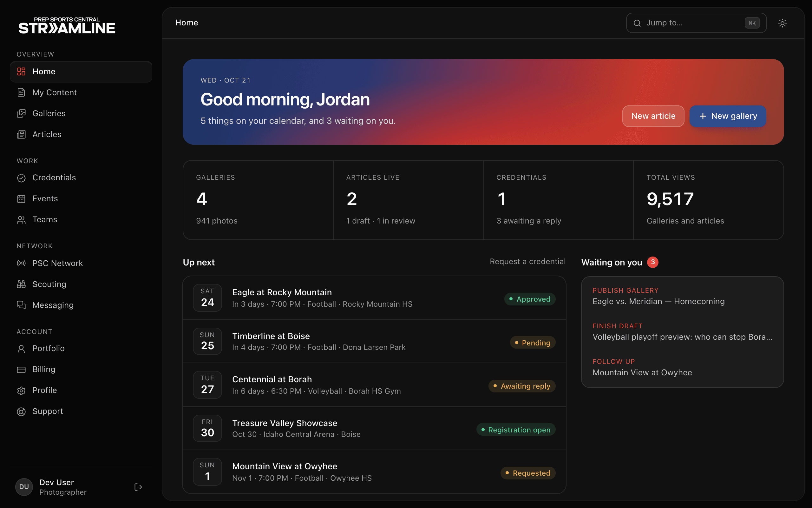Viewport: 812px width, 508px height.
Task: Click the Profile gear icon
Action: [x=21, y=391]
